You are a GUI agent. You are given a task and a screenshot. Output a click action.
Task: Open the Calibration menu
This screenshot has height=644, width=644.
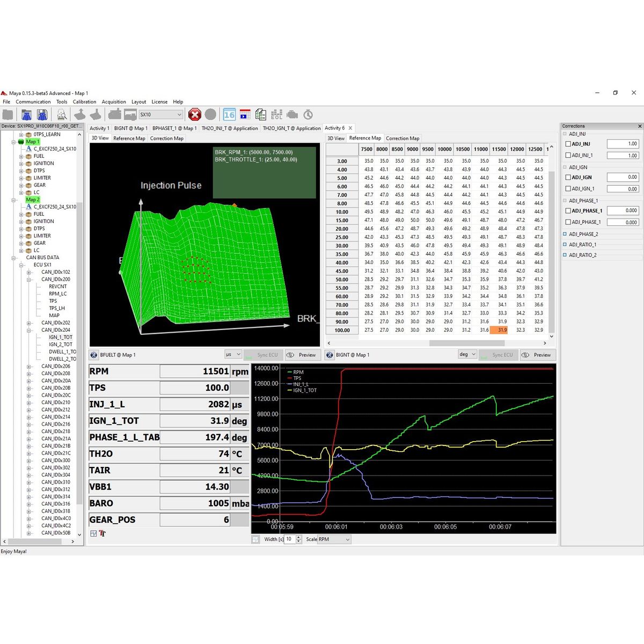pos(84,101)
